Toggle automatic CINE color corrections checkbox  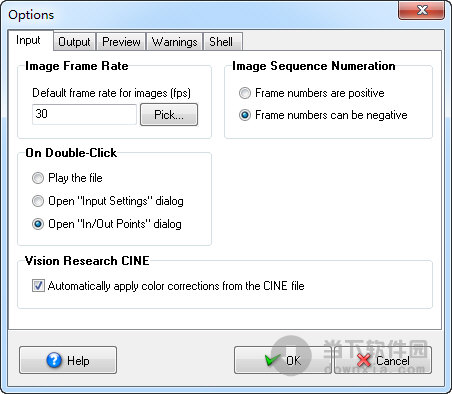point(38,286)
